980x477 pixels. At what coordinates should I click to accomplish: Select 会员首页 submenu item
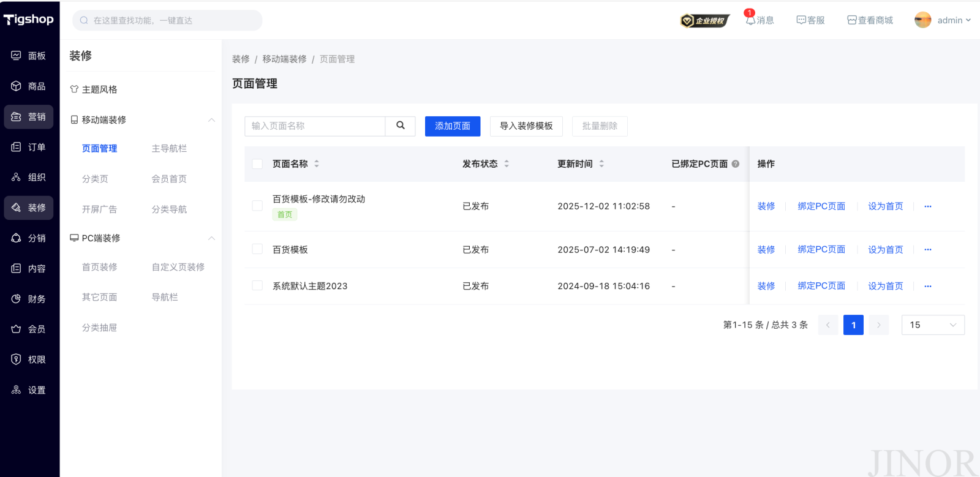click(x=169, y=179)
